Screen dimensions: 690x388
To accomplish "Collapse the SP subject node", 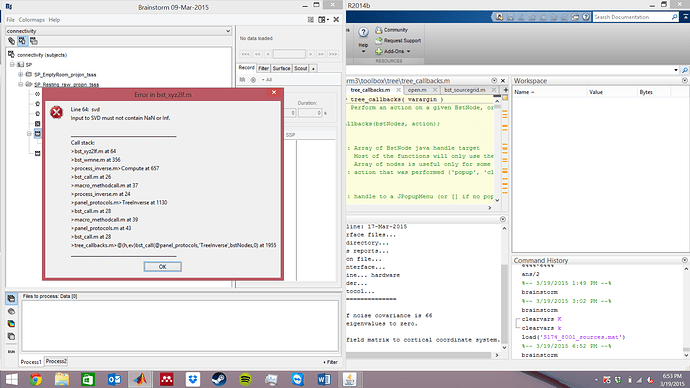I will [12, 65].
